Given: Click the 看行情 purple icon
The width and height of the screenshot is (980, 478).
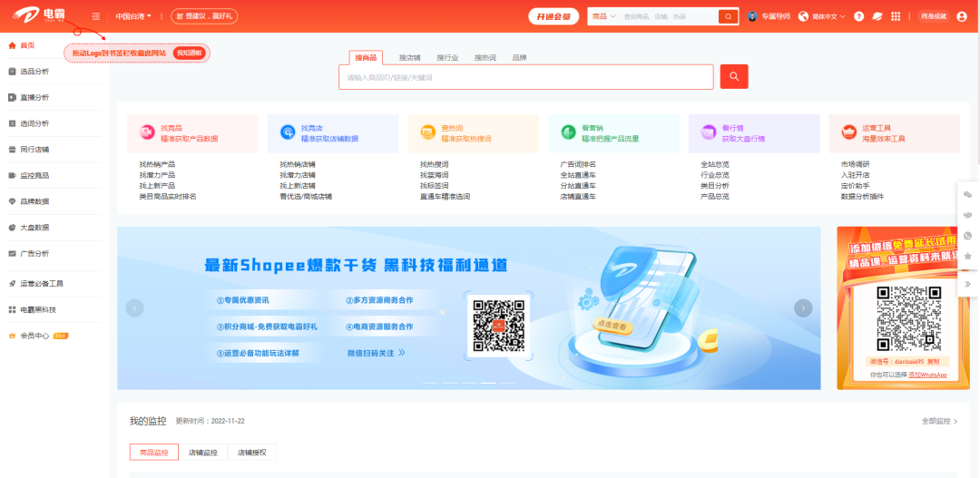Looking at the screenshot, I should [x=709, y=132].
